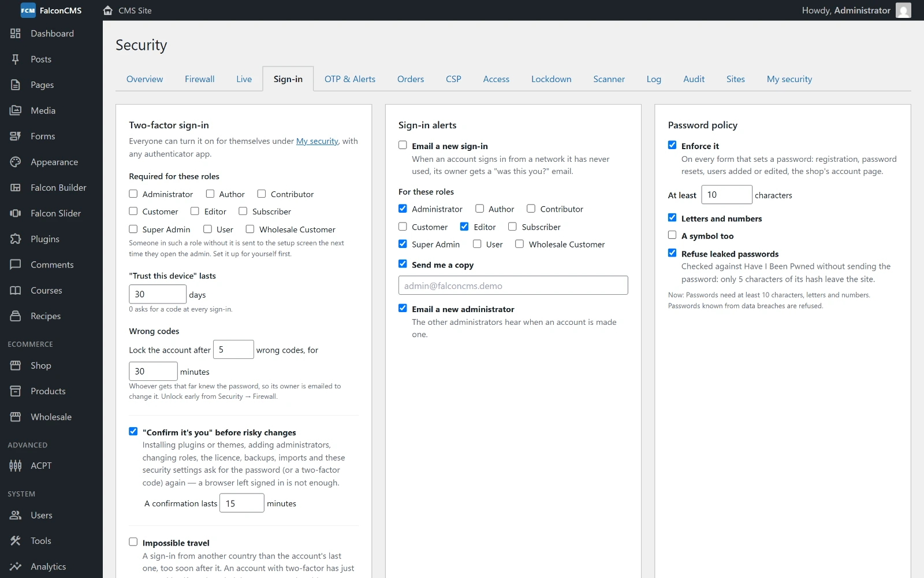
Task: Click the Analytics chart icon
Action: [x=16, y=566]
